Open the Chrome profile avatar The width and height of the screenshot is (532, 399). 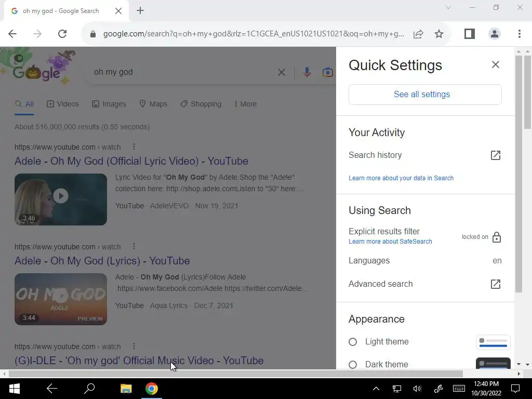point(495,34)
